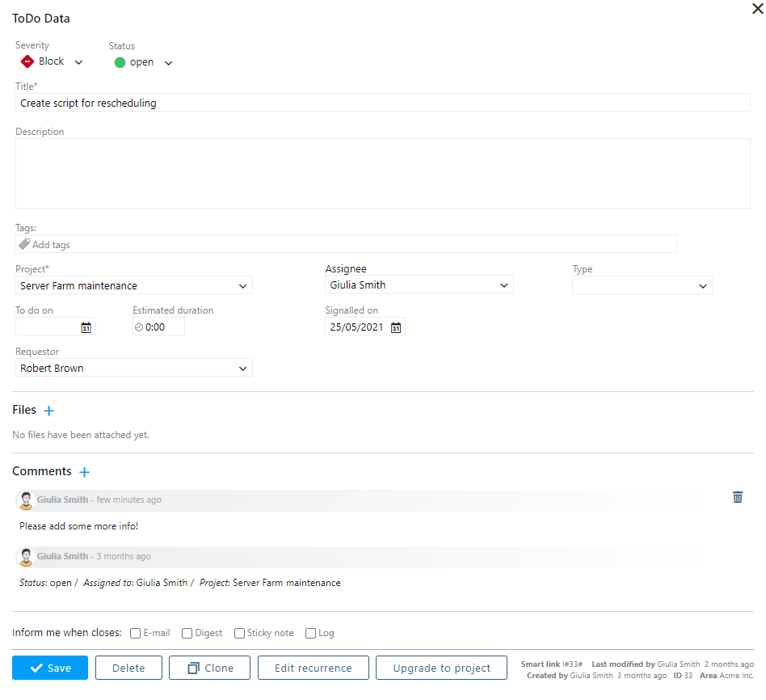Open calendar picker for Signalled on
Screen dimensions: 766x700
[395, 327]
